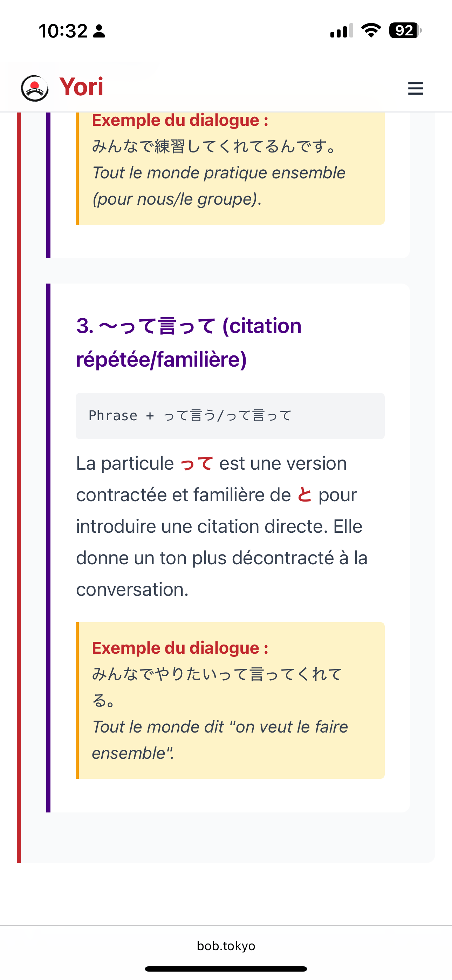Tap the 10:32 clock
The image size is (452, 980).
(63, 31)
